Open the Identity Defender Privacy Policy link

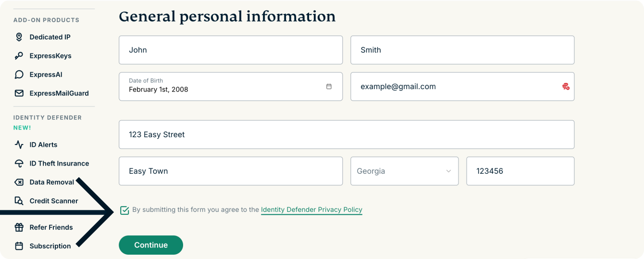(311, 210)
